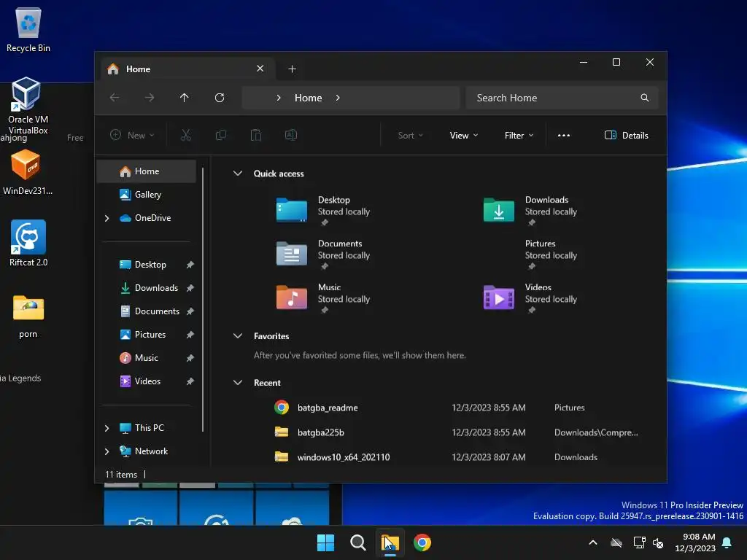Click the clock showing 9:08 AM
This screenshot has height=560, width=747.
click(699, 537)
